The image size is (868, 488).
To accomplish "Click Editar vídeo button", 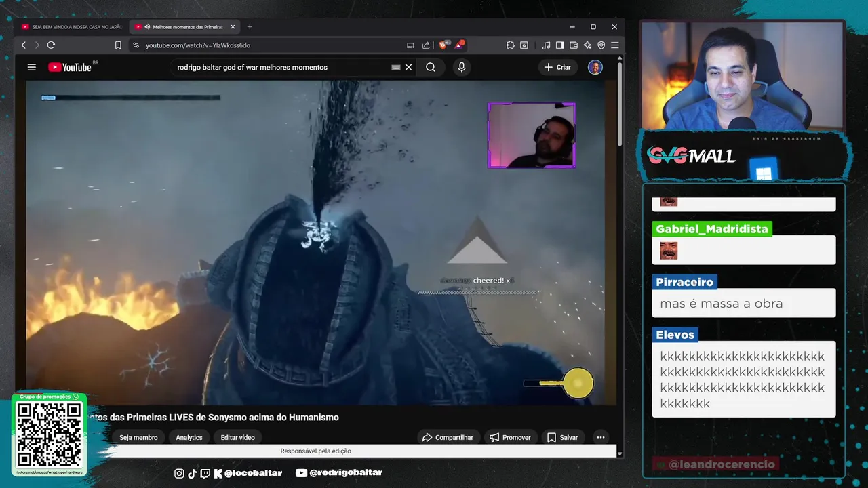I will click(238, 437).
